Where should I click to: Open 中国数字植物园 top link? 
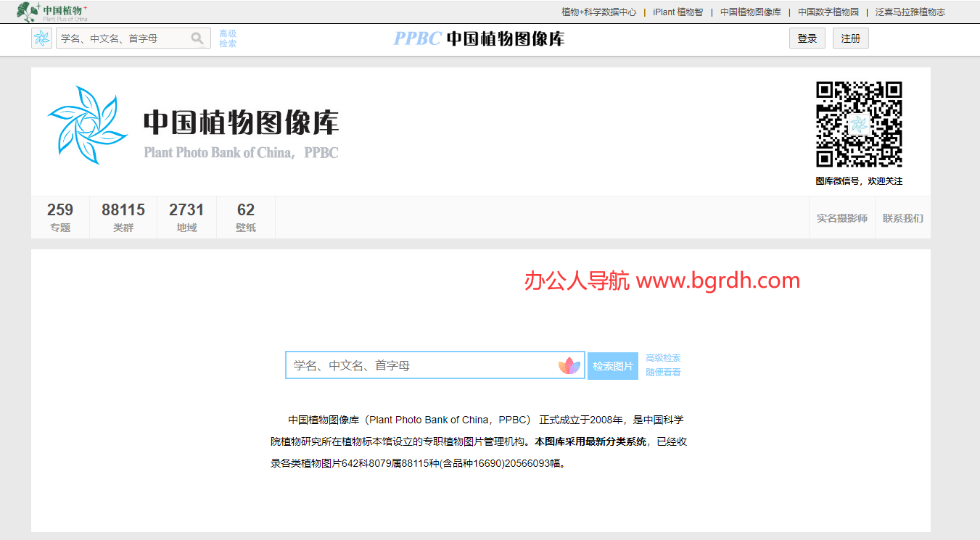828,12
